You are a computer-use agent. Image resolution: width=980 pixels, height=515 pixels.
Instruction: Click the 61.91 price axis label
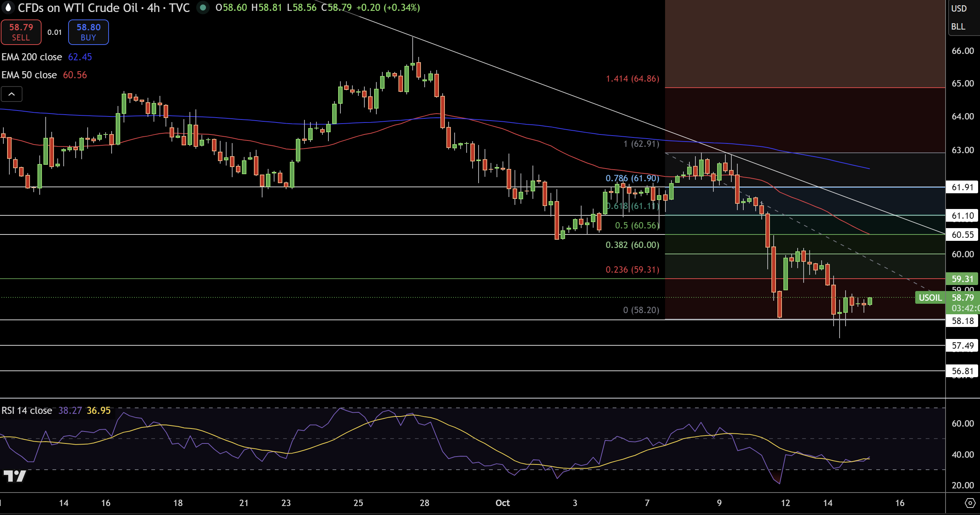click(962, 187)
